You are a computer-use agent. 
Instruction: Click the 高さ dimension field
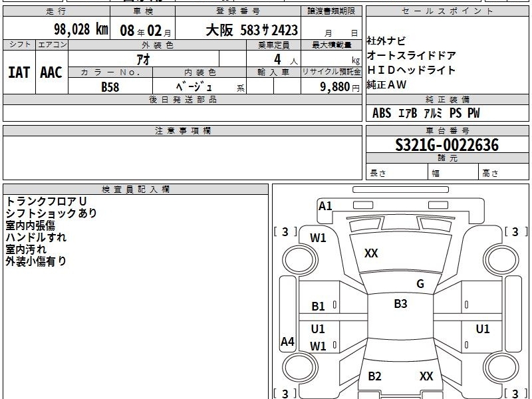tap(503, 173)
